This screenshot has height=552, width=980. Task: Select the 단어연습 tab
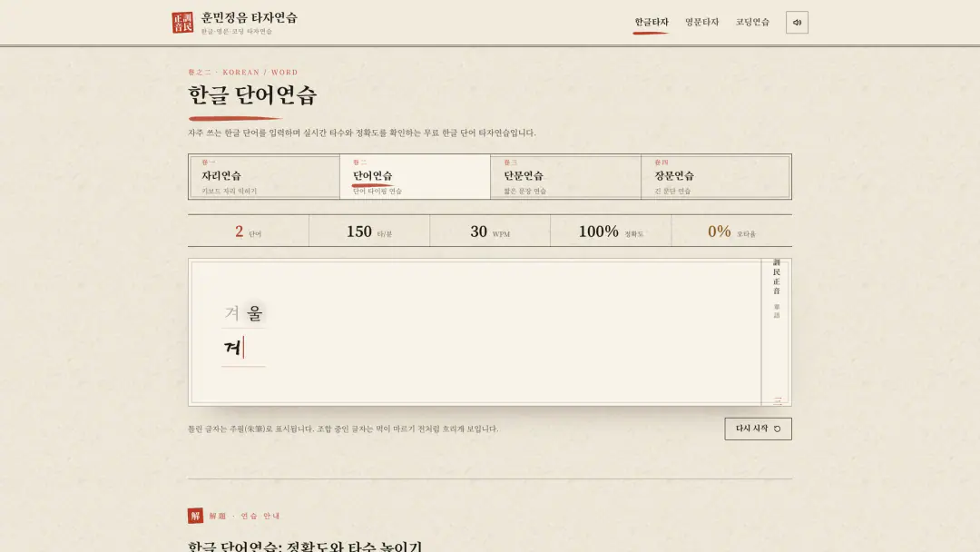[x=415, y=177]
